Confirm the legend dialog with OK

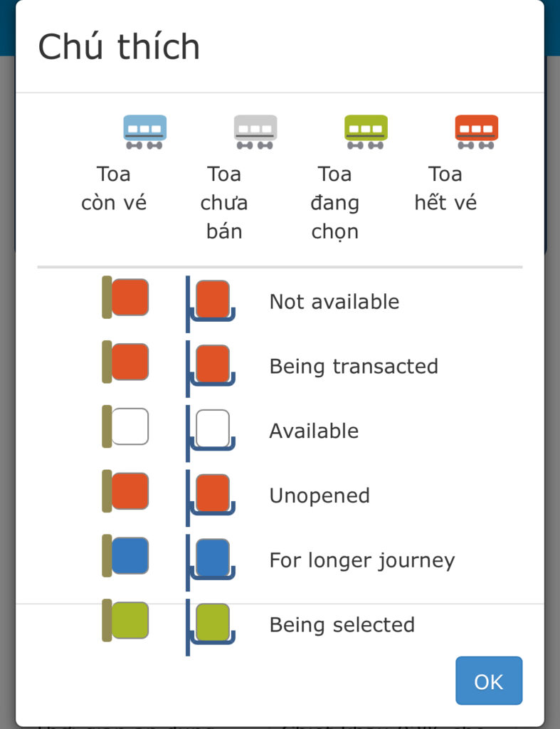coord(489,681)
